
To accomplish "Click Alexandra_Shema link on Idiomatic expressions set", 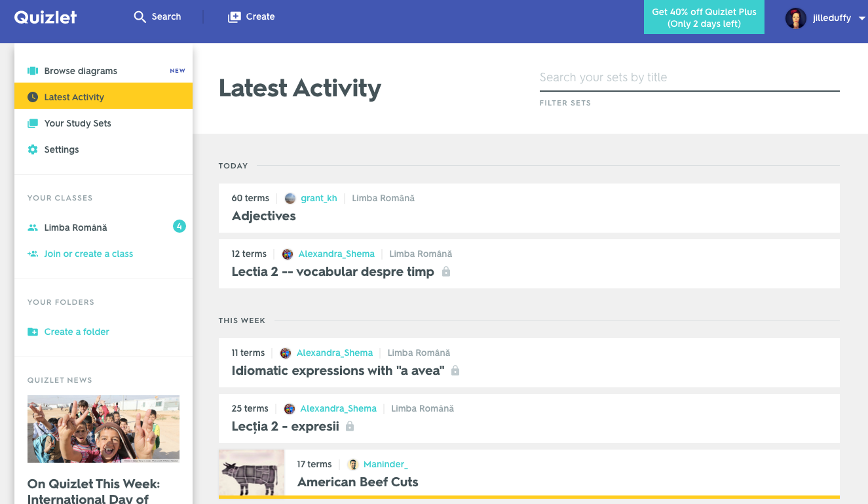I will [x=335, y=353].
